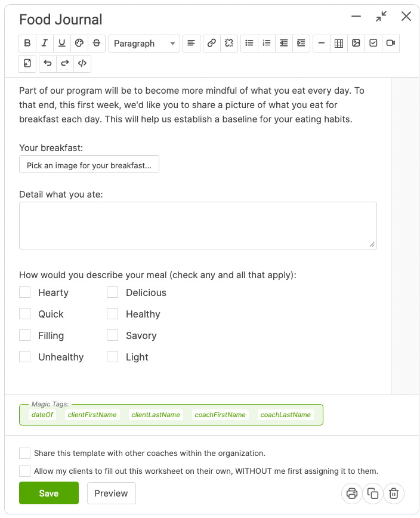Open the source code view

tap(82, 63)
